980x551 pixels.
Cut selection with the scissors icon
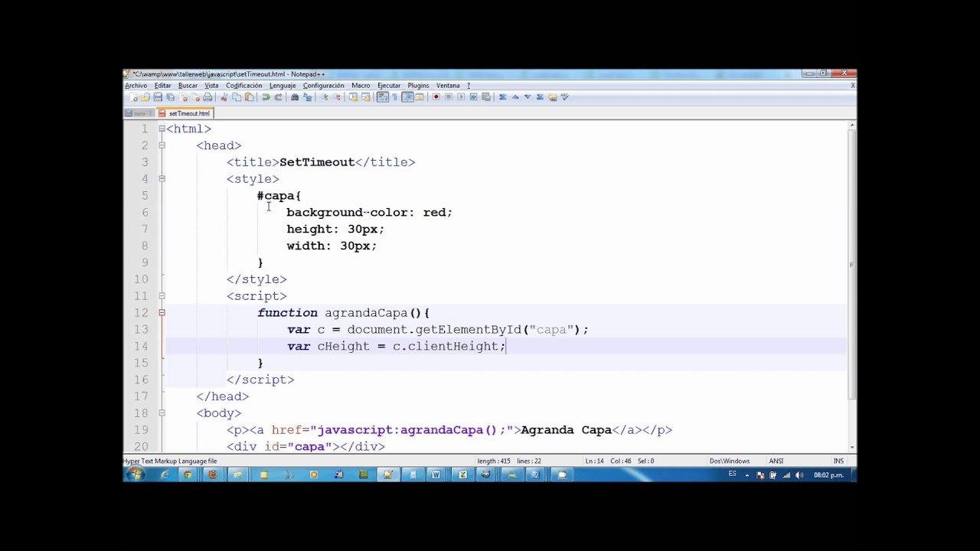click(x=224, y=97)
